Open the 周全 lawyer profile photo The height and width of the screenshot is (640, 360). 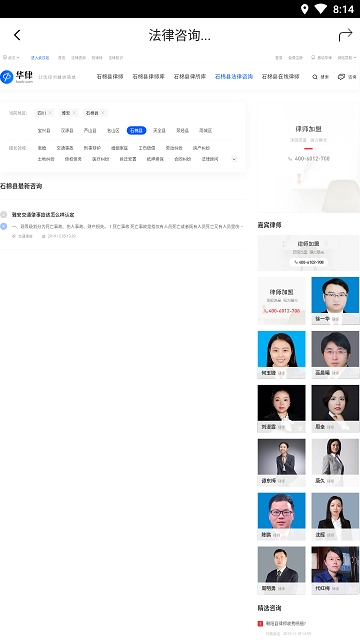[335, 409]
